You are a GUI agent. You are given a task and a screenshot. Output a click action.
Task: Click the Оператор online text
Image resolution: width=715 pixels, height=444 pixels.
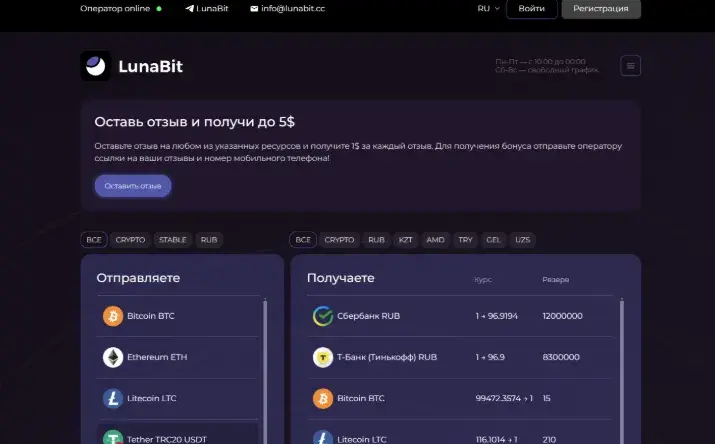[115, 9]
